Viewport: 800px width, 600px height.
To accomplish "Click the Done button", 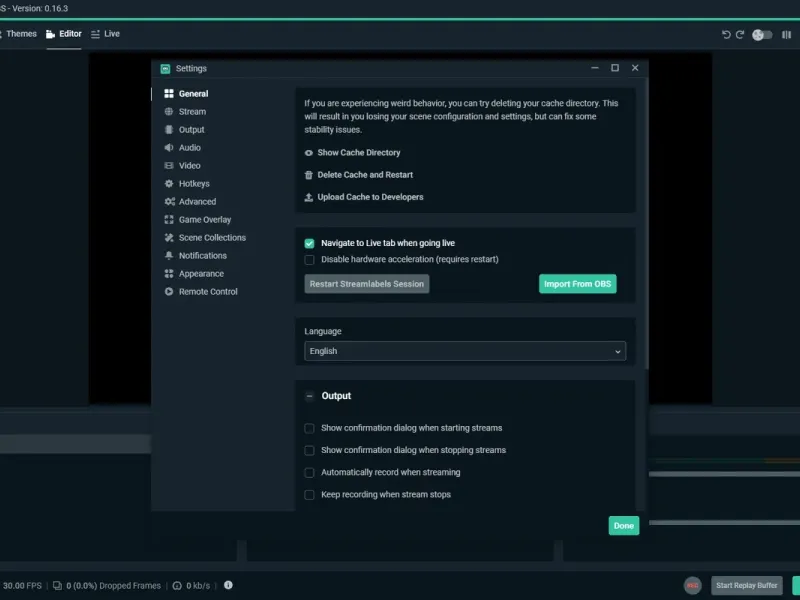I will coord(623,526).
